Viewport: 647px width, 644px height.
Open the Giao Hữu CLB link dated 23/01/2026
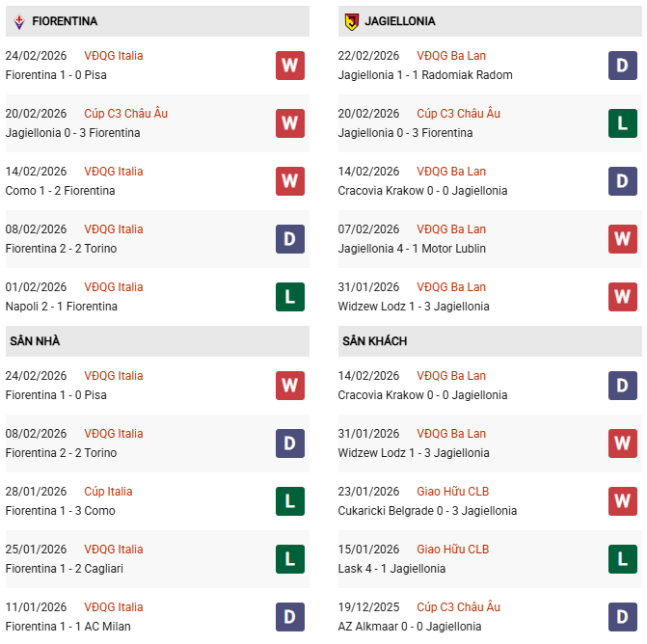coord(452,492)
